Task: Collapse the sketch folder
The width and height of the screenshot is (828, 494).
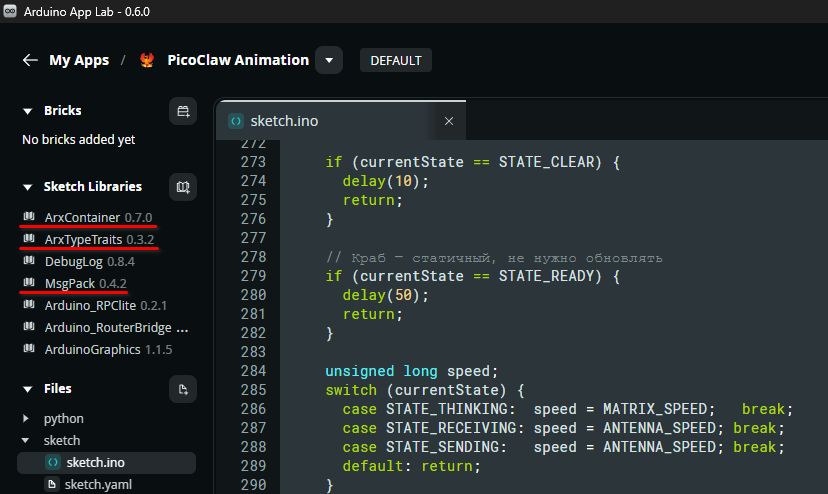Action: click(x=25, y=440)
